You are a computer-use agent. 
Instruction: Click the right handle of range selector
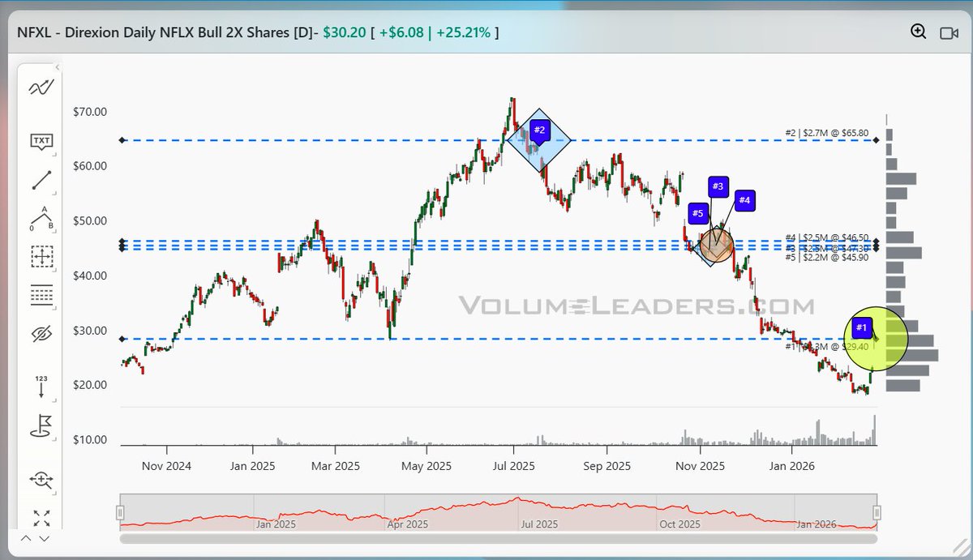877,512
